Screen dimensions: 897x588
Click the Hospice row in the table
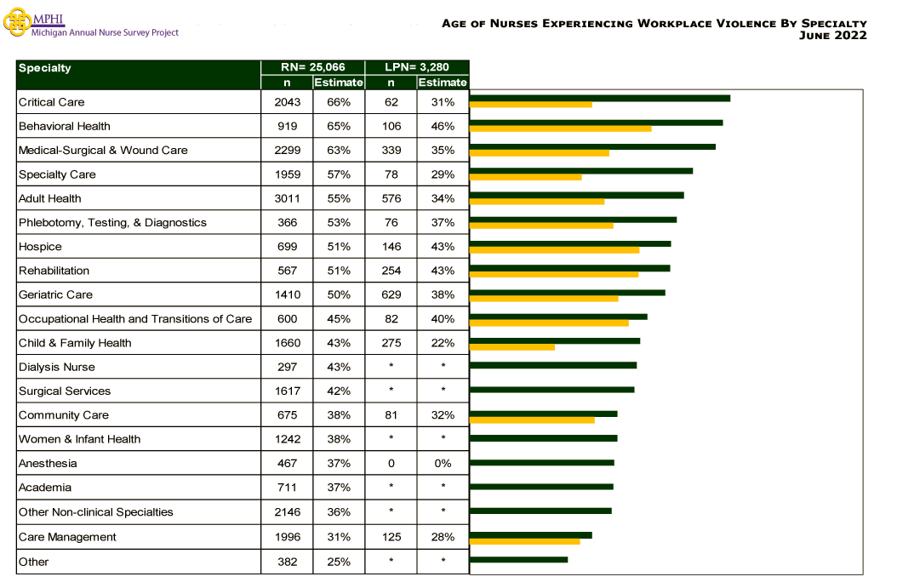tap(136, 246)
